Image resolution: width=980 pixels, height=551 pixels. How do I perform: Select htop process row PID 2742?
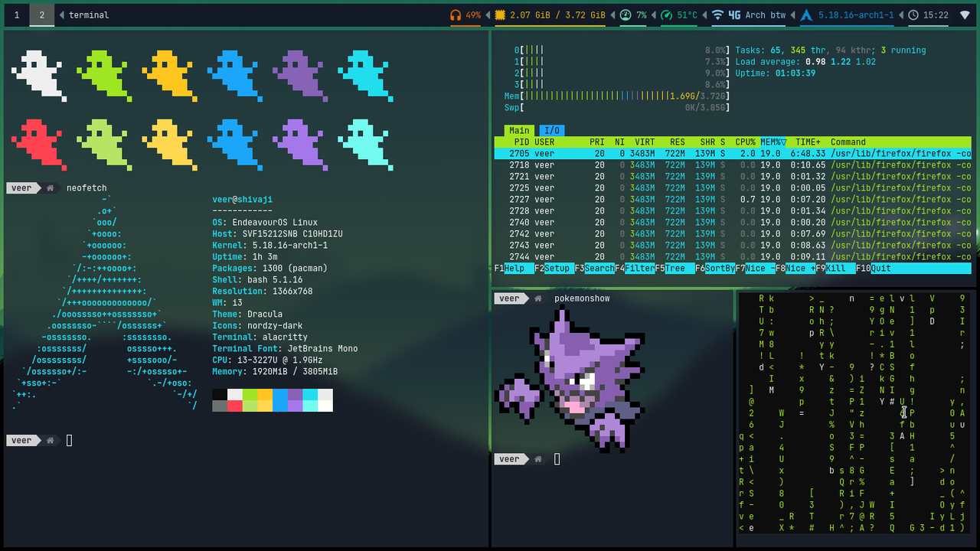pos(733,234)
